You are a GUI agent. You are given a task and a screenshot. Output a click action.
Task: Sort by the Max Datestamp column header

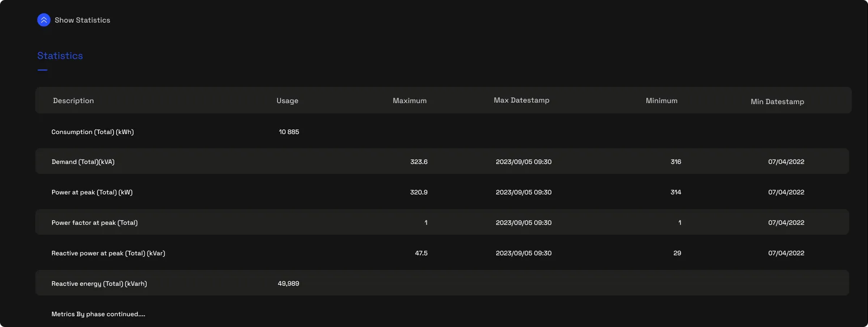pyautogui.click(x=521, y=100)
